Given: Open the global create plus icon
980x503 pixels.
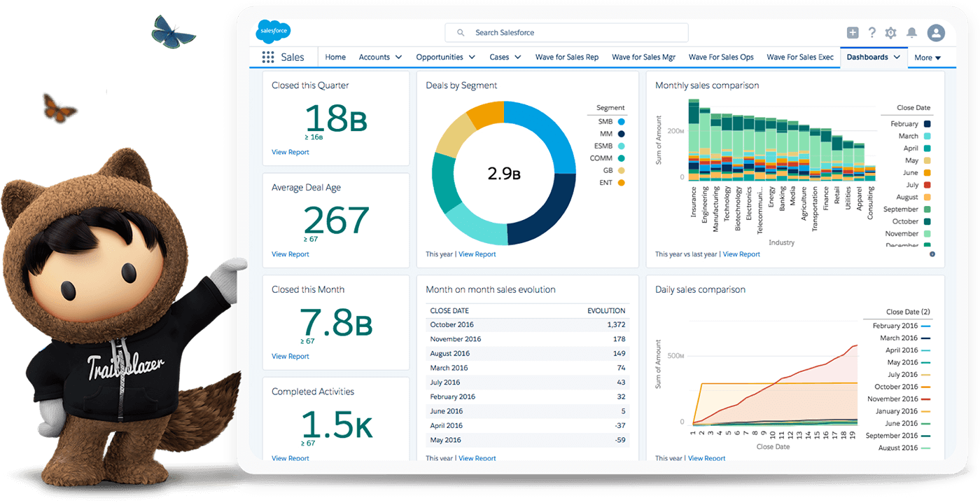Looking at the screenshot, I should click(853, 32).
